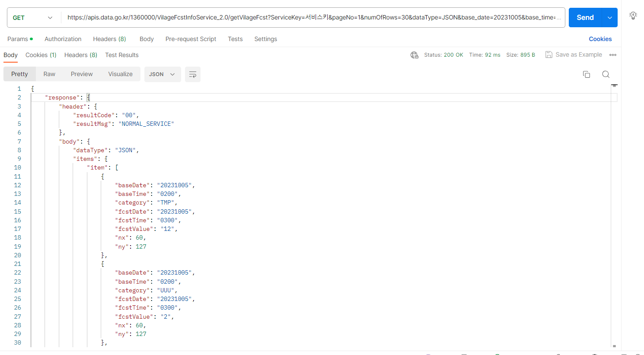Open the request Headers (8) tab
This screenshot has height=355, width=644.
pos(109,39)
